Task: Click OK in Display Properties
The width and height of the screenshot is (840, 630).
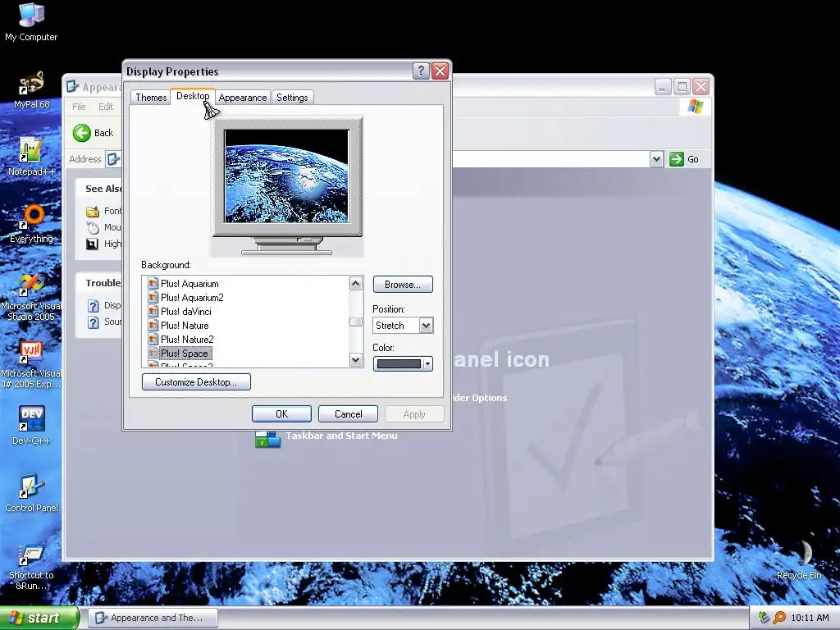Action: point(282,414)
